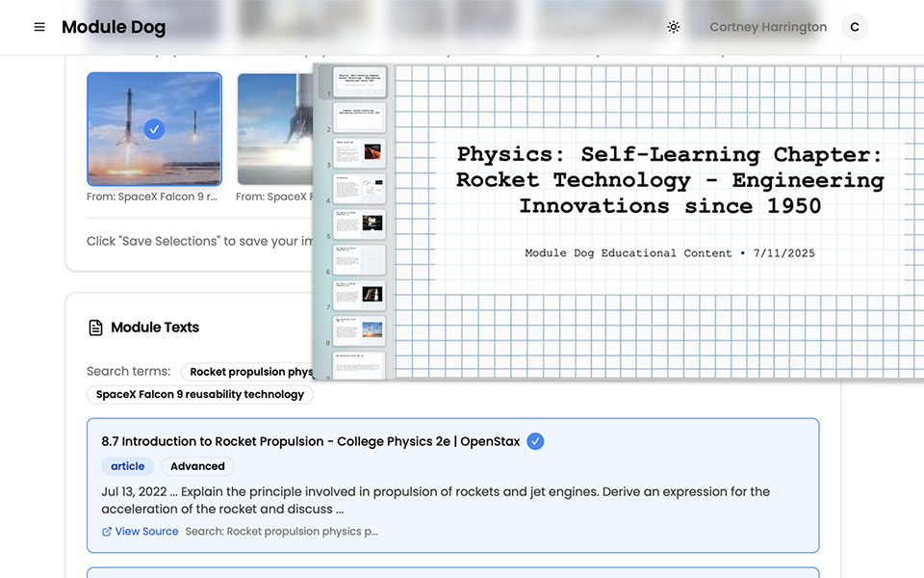This screenshot has width=924, height=578.
Task: Select slide 1 in the slide thumbnail panel
Action: [359, 82]
